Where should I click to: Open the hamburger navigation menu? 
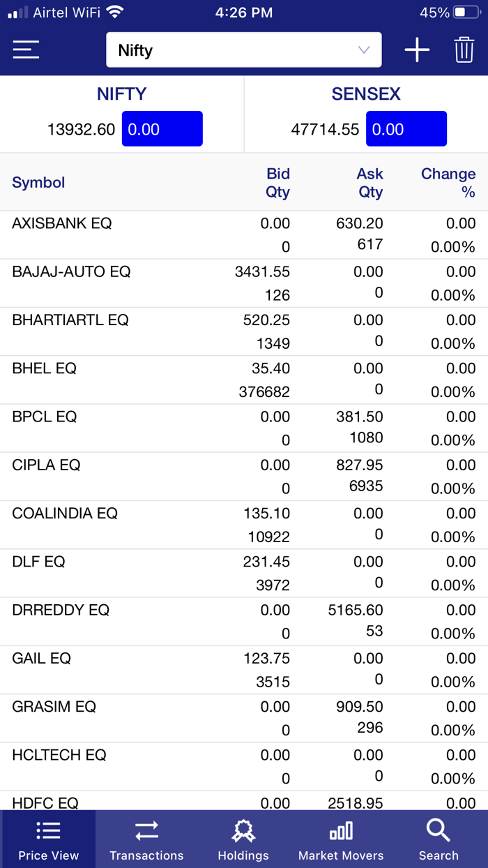coord(26,50)
